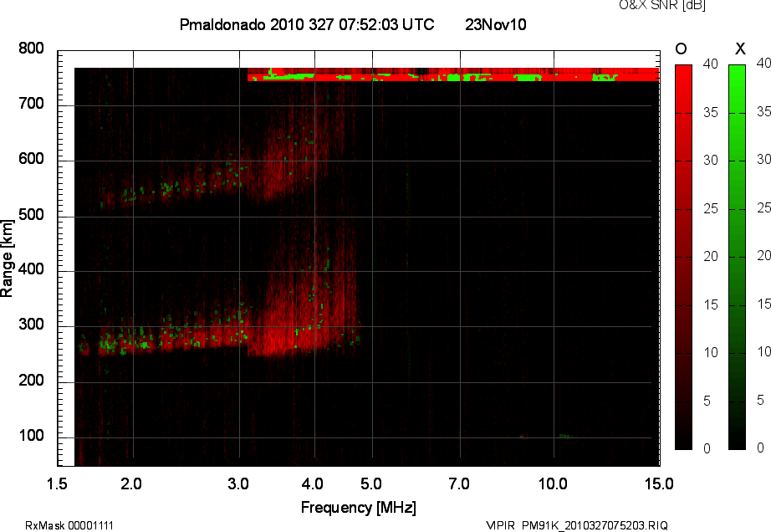Click the 'VIPIR' footer label

click(x=500, y=525)
